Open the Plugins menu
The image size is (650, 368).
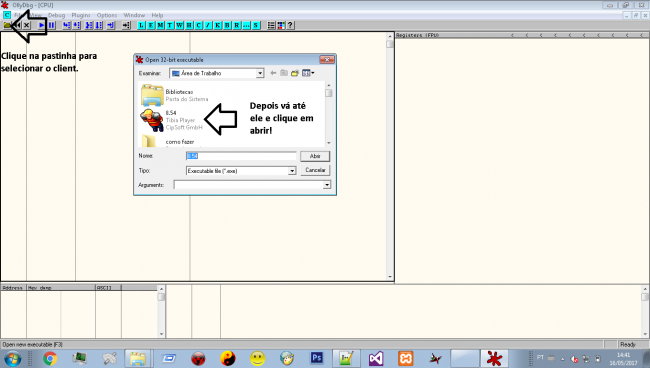click(x=80, y=15)
